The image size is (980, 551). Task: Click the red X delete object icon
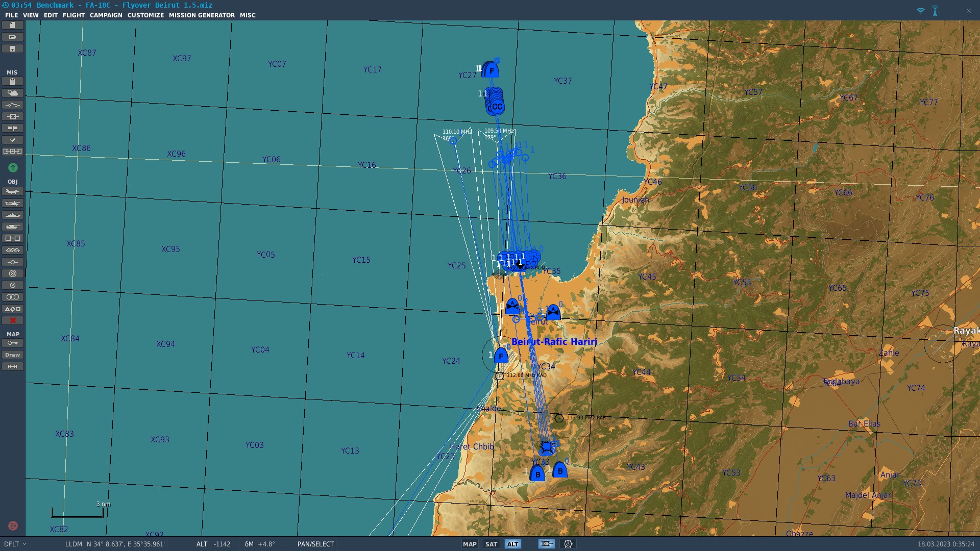pos(13,321)
